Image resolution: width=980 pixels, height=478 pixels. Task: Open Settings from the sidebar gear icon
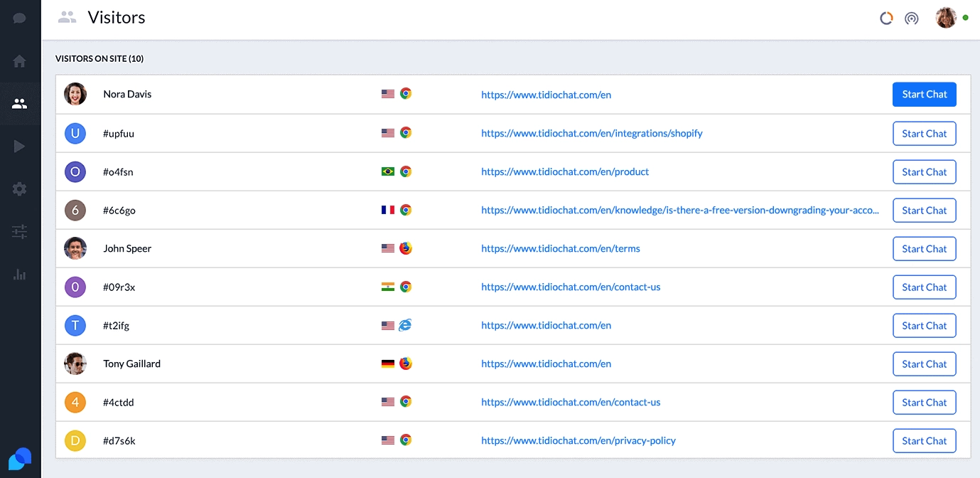coord(19,188)
